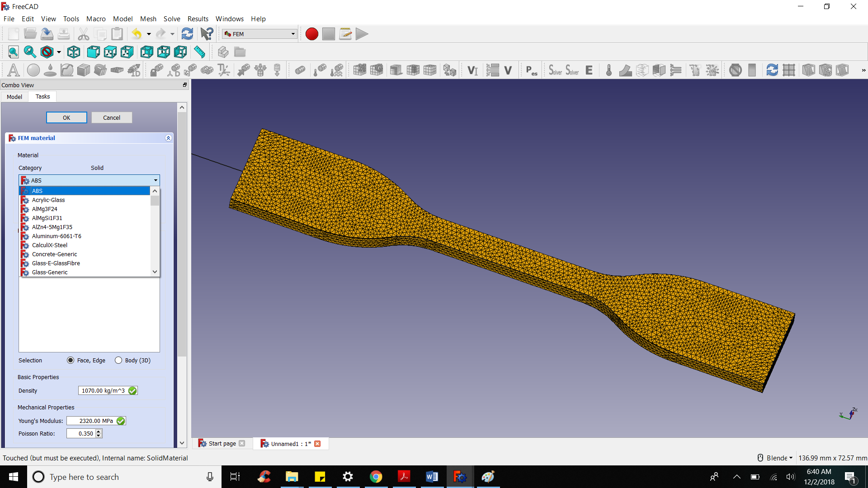Choose CalculiX-Steel from material list

[50, 245]
